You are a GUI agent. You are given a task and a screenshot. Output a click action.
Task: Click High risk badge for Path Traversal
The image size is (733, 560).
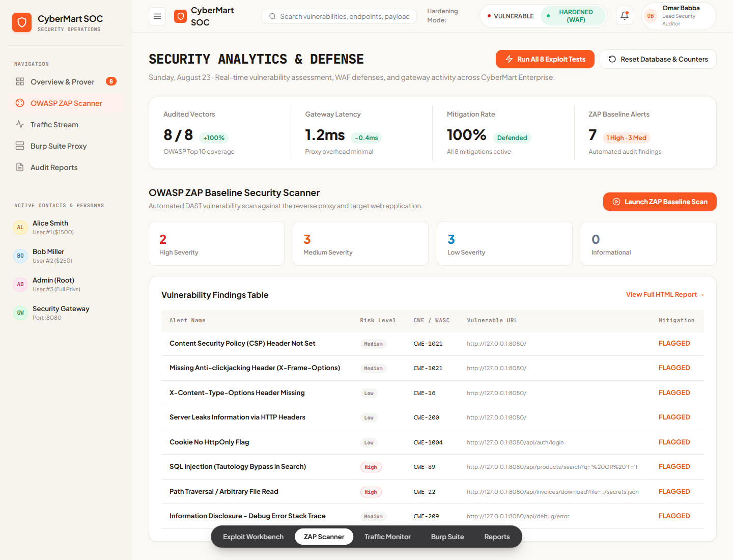point(371,492)
